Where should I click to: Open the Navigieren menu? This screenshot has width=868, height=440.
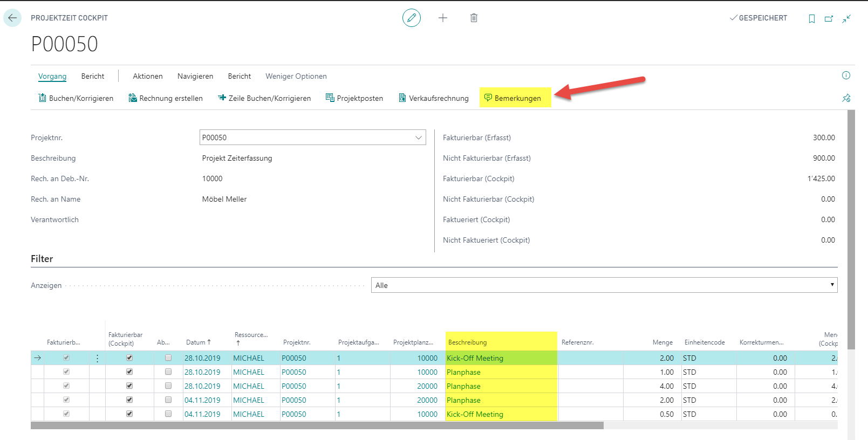195,76
